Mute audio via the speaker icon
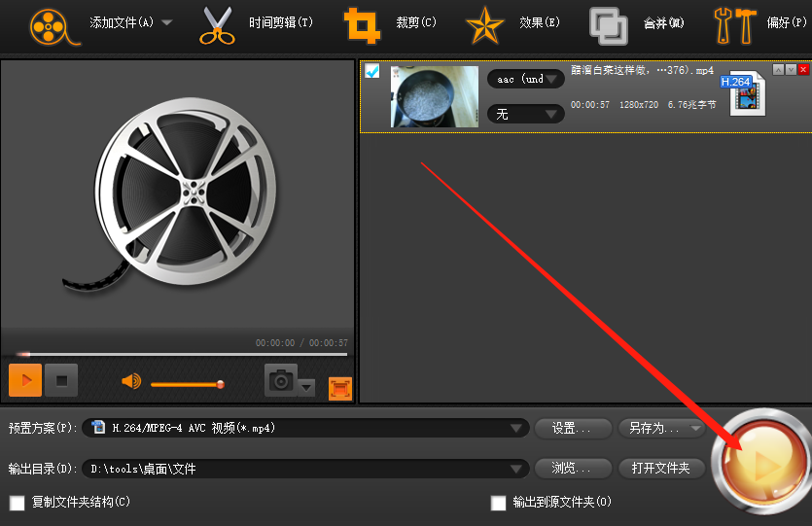 (x=131, y=381)
